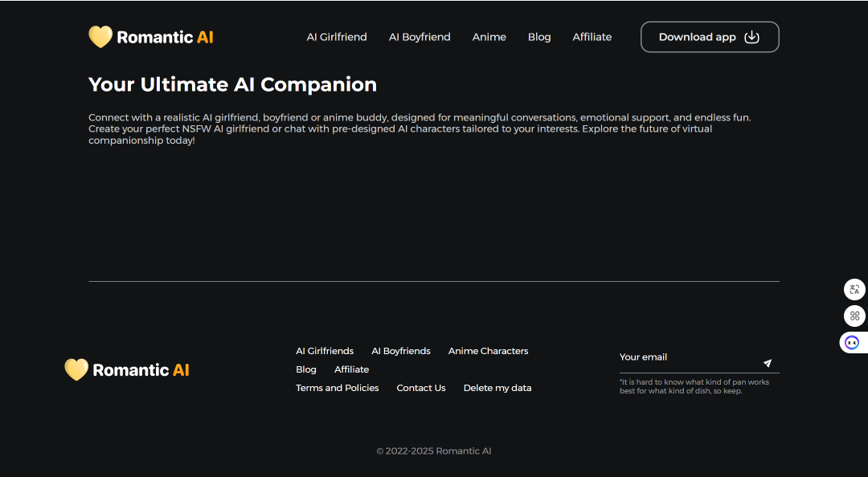Follow the AI Girlfriends footer link
The width and height of the screenshot is (868, 477).
pos(325,351)
